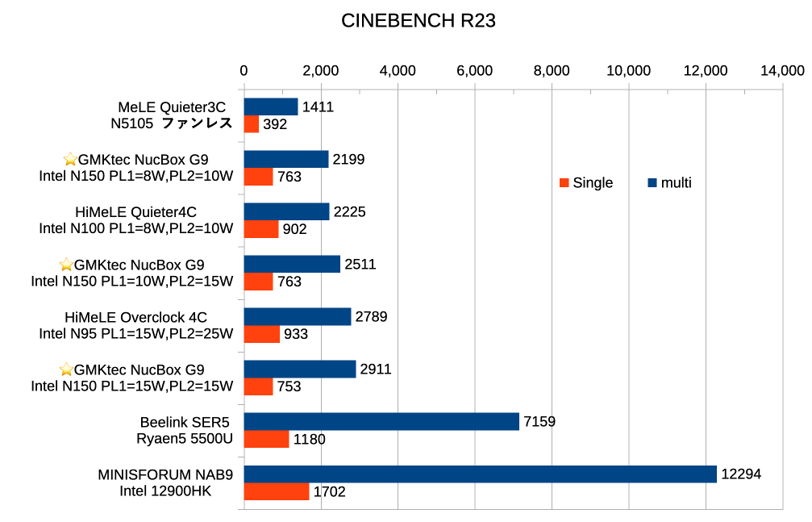Select the single bar valued 753

[x=258, y=386]
